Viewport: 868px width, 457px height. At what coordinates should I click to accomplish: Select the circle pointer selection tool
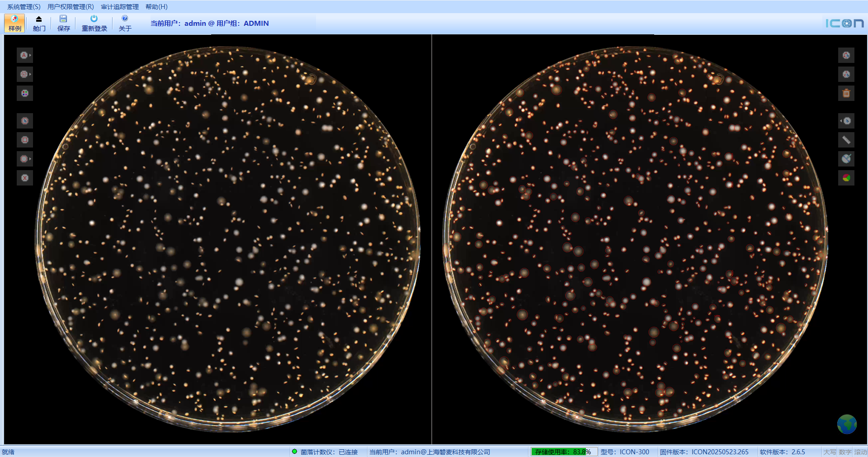(25, 121)
